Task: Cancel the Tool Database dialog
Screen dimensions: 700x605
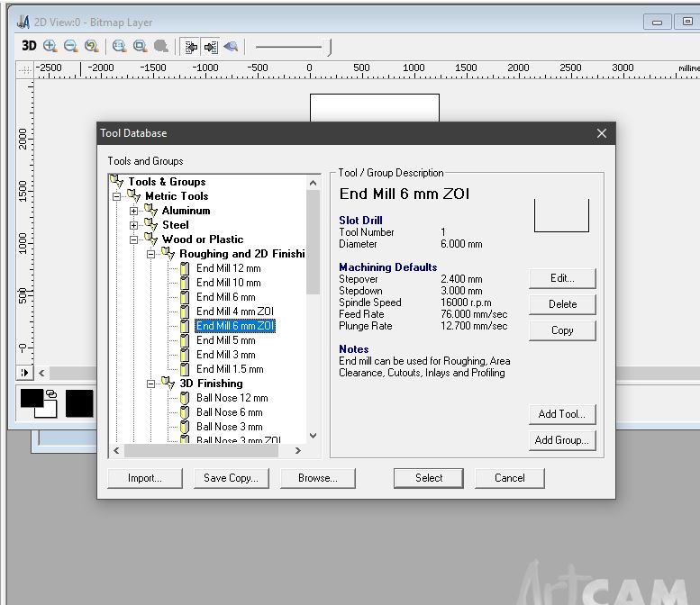Action: 510,478
